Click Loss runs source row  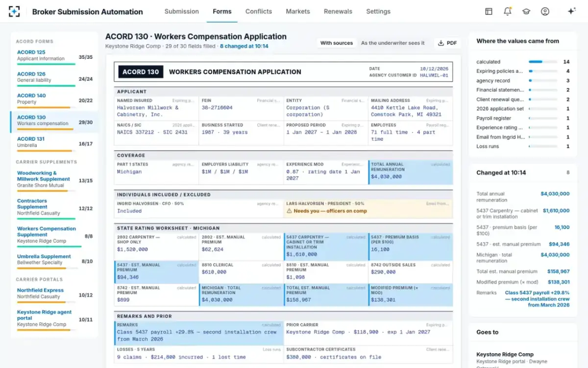pyautogui.click(x=523, y=146)
